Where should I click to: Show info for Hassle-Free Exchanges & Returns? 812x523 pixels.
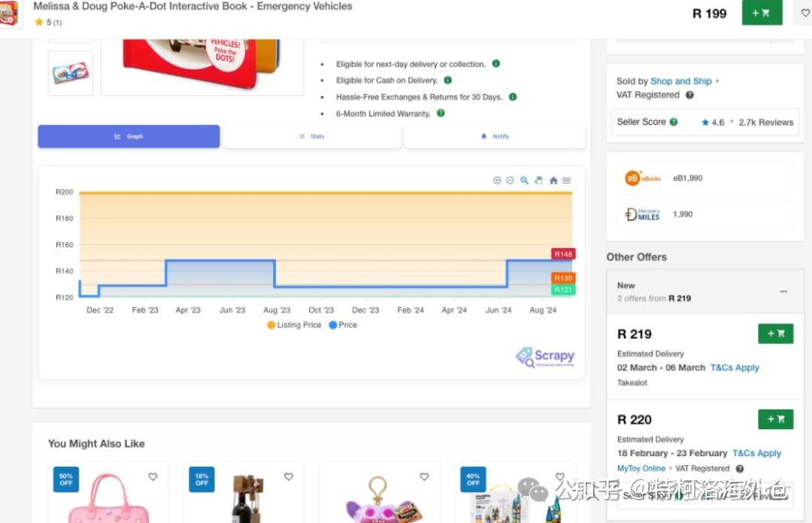point(513,97)
